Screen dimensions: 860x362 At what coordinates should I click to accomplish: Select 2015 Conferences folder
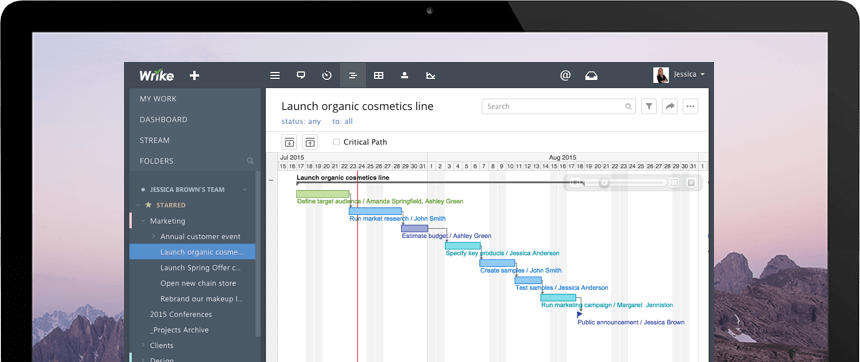pyautogui.click(x=180, y=315)
